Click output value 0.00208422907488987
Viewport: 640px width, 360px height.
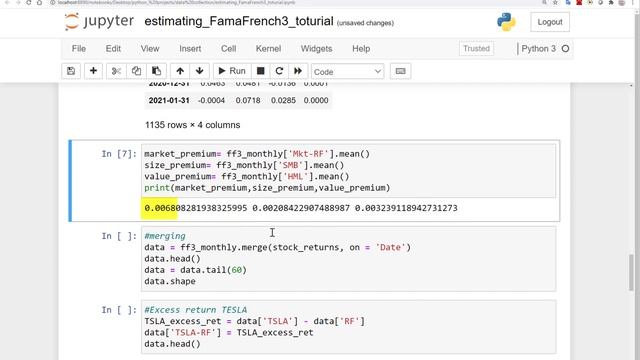(301, 208)
